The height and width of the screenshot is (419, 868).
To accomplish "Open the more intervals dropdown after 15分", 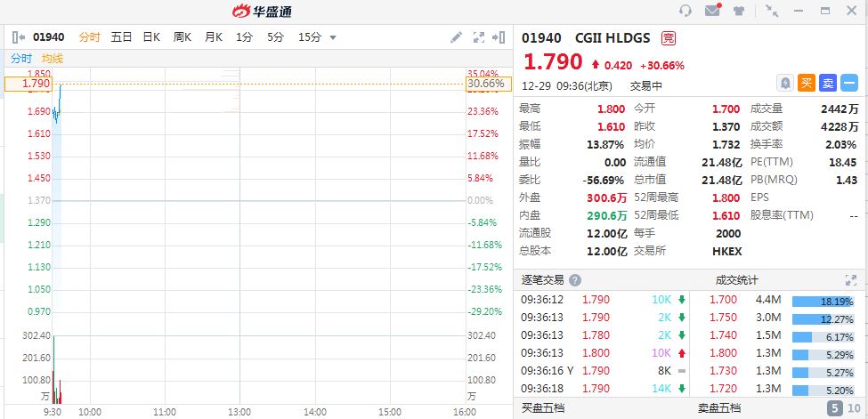I will pos(333,37).
